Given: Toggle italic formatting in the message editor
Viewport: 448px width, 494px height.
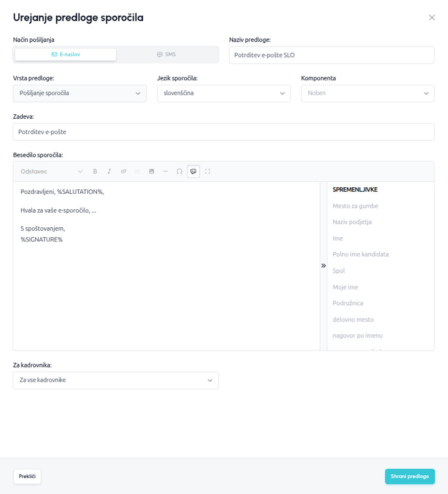Looking at the screenshot, I should [109, 171].
